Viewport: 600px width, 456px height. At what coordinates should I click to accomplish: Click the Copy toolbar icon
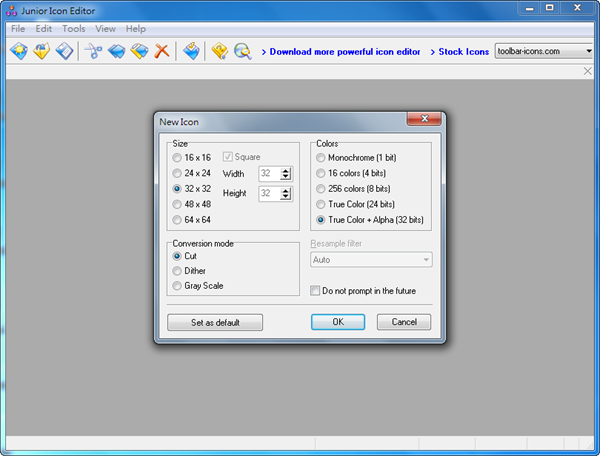tap(116, 51)
